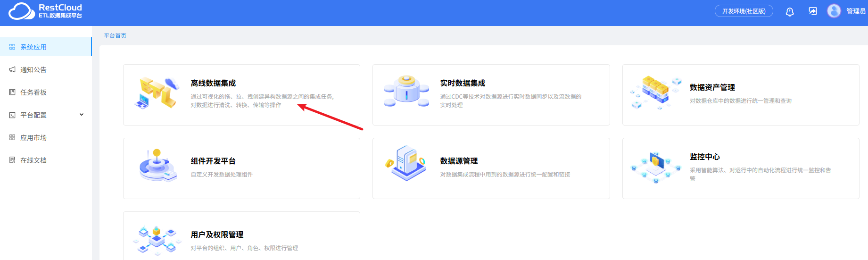Click description 对数据仓库中的数据进行统一管理和查询
Screen dimensions: 868x260
741,101
